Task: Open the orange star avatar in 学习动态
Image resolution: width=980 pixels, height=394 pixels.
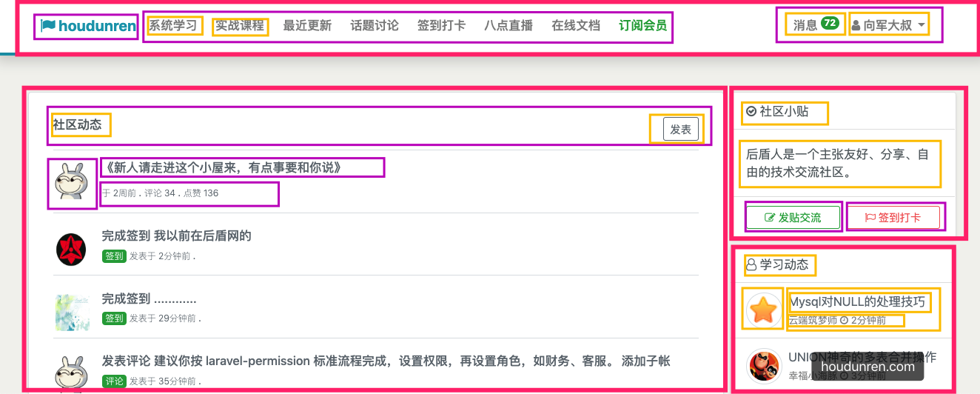Action: pos(764,309)
